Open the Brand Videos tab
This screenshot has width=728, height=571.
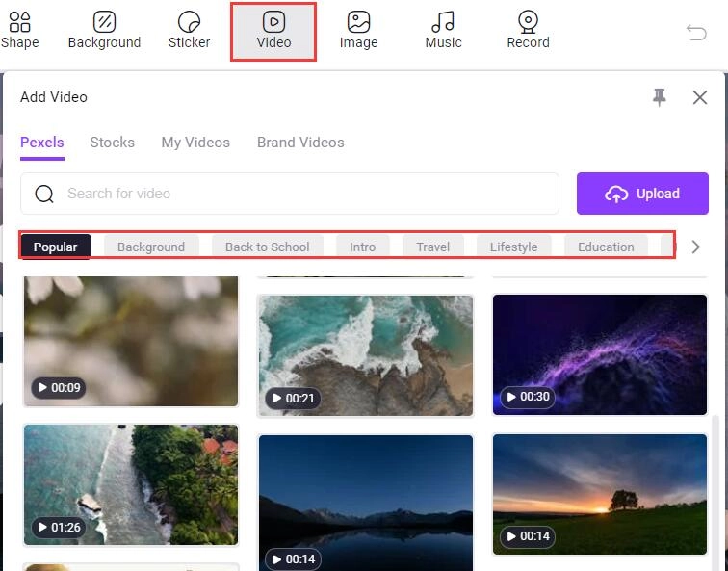300,143
